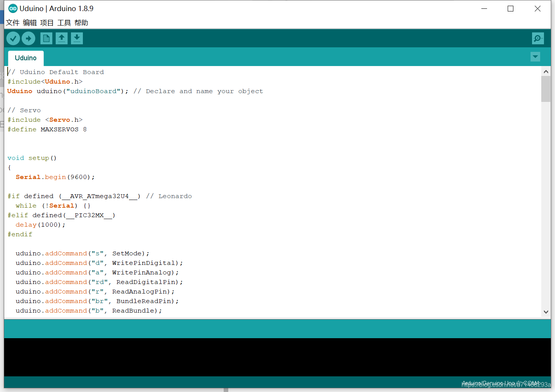The image size is (555, 392).
Task: Open the Serial Monitor magnifier icon
Action: tap(537, 38)
